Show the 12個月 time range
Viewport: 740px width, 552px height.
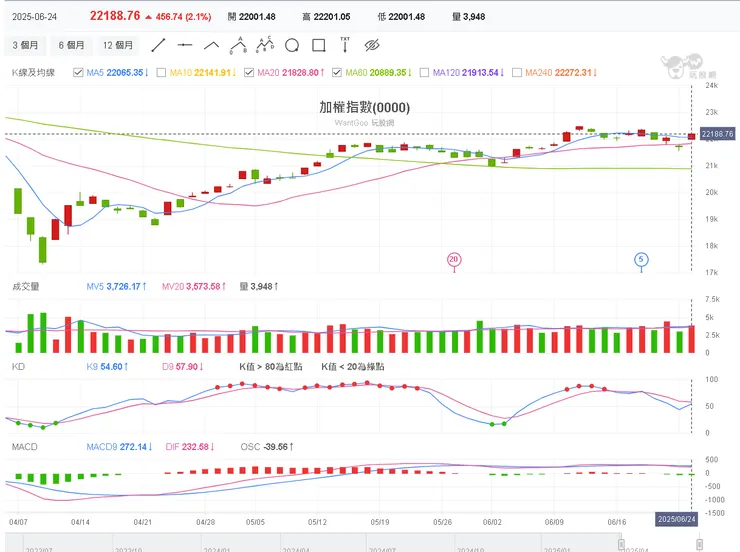coord(118,45)
